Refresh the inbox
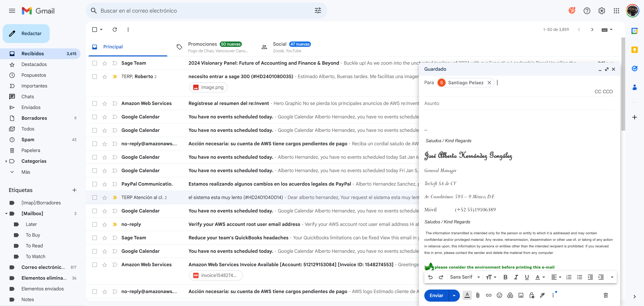This screenshot has height=306, width=644. pyautogui.click(x=115, y=30)
